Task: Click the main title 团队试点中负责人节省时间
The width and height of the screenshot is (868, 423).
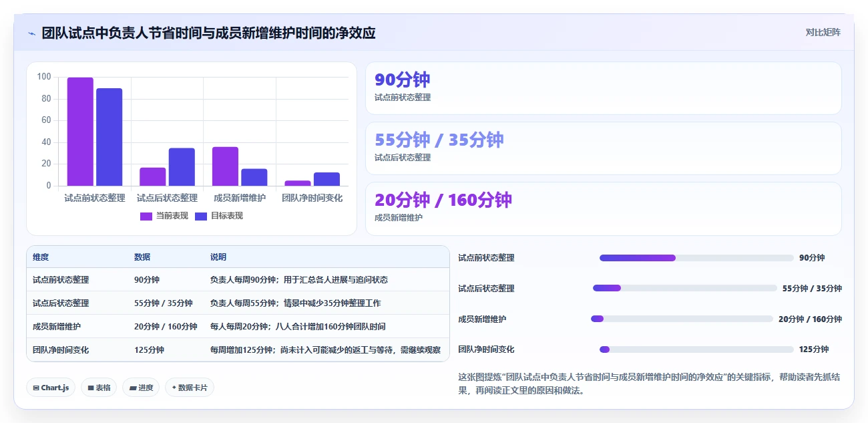Action: tap(208, 33)
